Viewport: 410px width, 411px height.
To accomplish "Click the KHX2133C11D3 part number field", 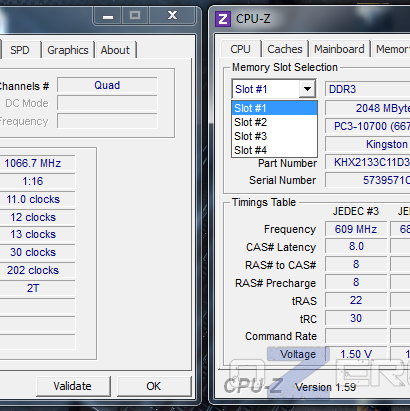I will (368, 162).
